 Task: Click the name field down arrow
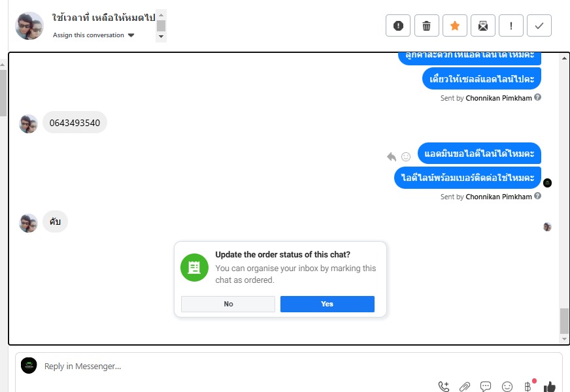161,37
